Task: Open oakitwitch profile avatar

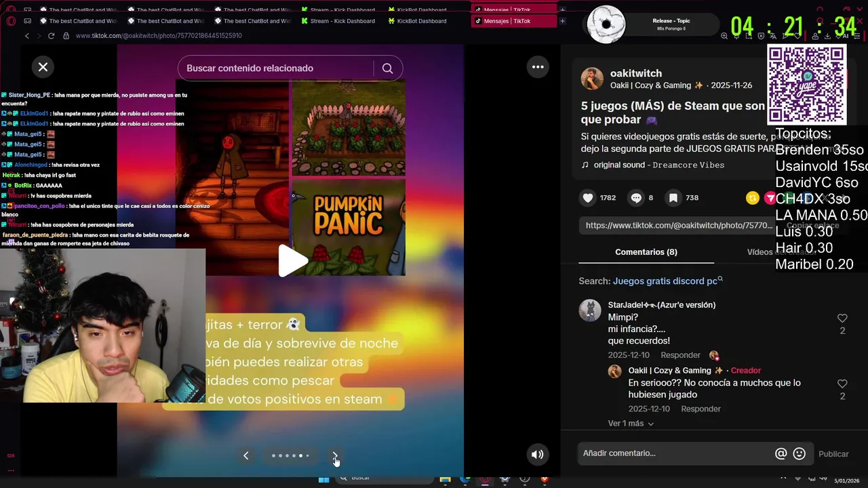Action: point(592,79)
